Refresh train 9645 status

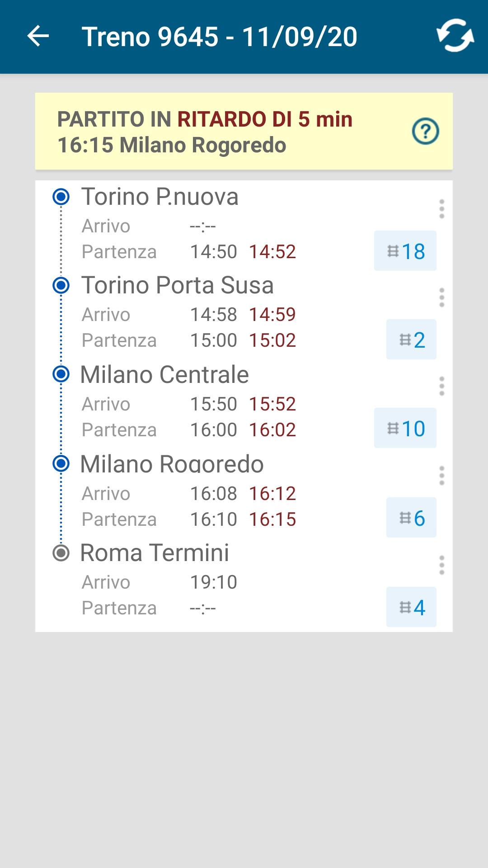point(455,36)
